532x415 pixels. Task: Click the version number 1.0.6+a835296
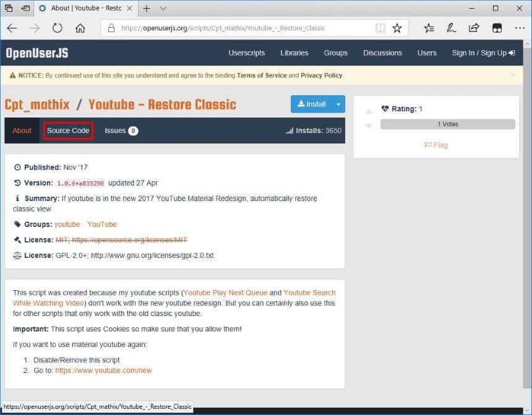[x=80, y=183]
